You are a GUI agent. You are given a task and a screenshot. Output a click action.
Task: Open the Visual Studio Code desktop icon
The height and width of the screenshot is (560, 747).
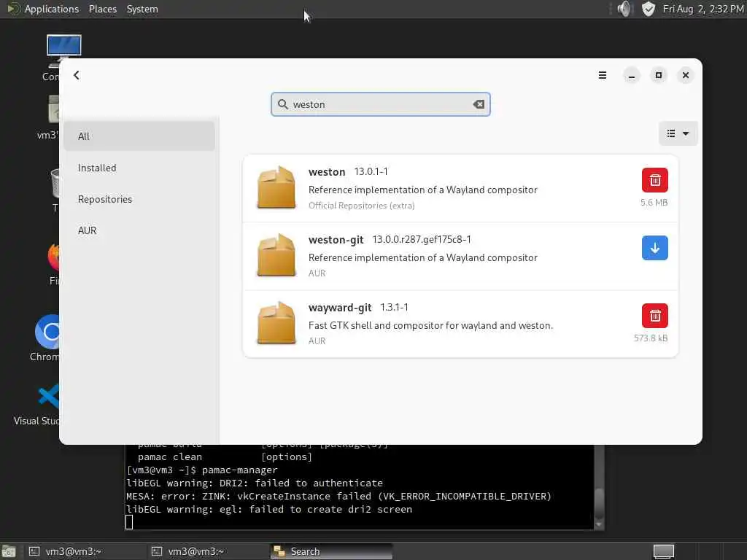click(x=48, y=396)
